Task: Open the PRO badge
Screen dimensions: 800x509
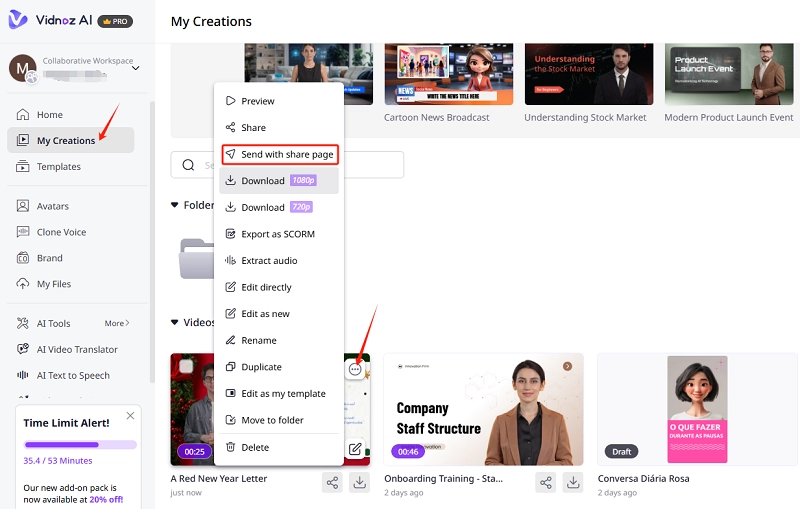Action: pyautogui.click(x=115, y=21)
